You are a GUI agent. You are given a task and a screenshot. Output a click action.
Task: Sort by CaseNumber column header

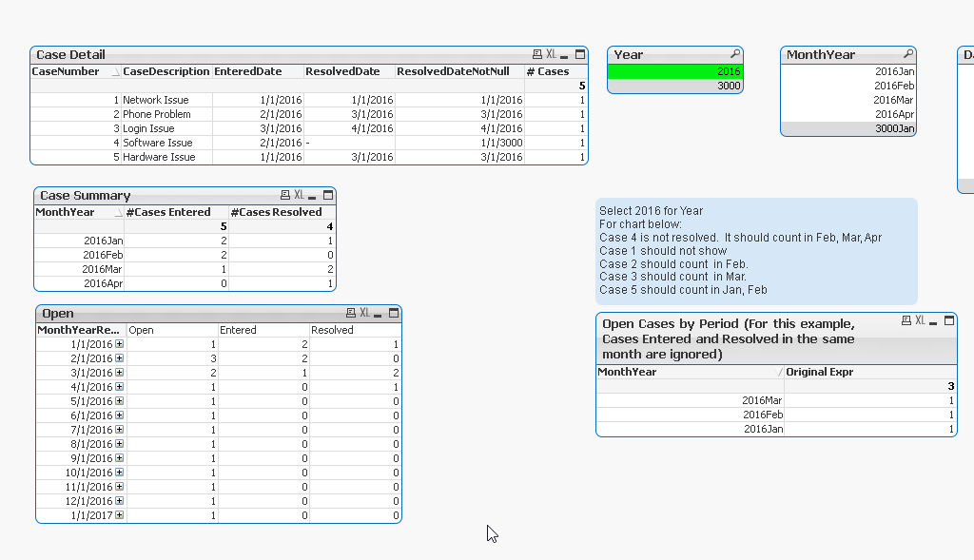75,71
